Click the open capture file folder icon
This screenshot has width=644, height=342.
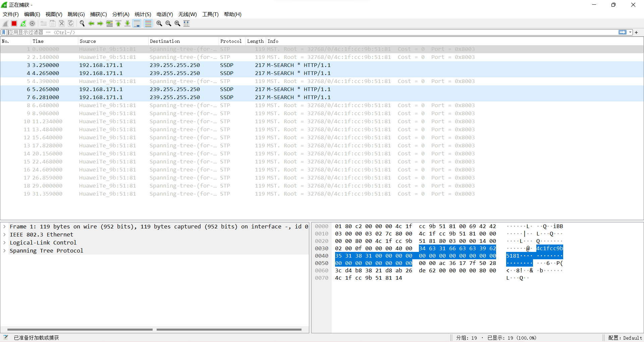coord(44,23)
